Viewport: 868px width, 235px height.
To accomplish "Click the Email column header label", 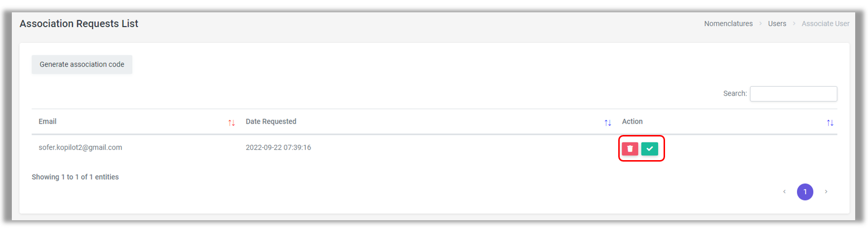I will coord(48,122).
